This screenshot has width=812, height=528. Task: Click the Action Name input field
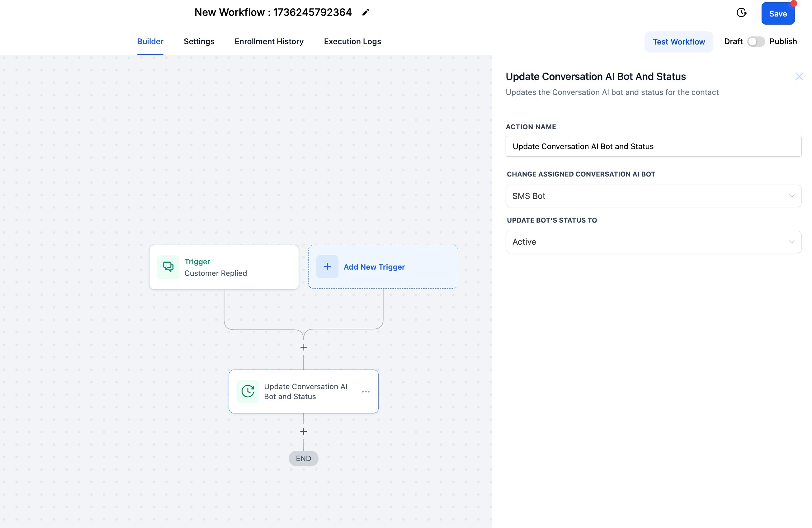653,146
